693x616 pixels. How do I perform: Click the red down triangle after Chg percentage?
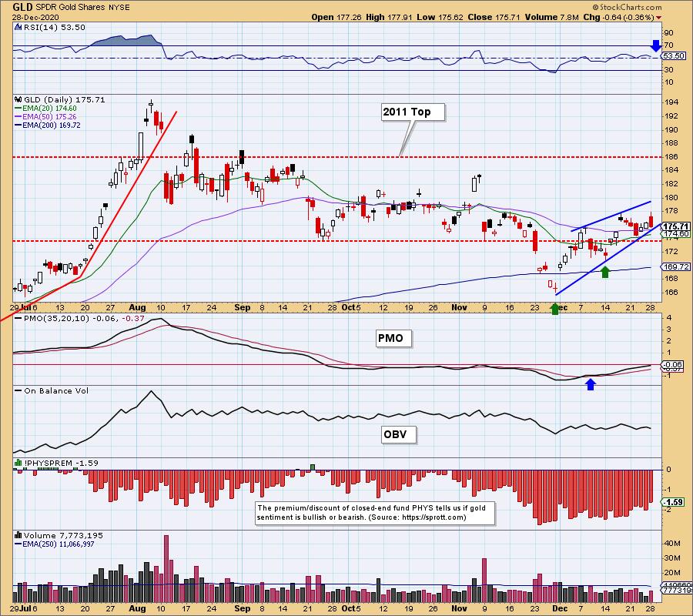tap(658, 18)
